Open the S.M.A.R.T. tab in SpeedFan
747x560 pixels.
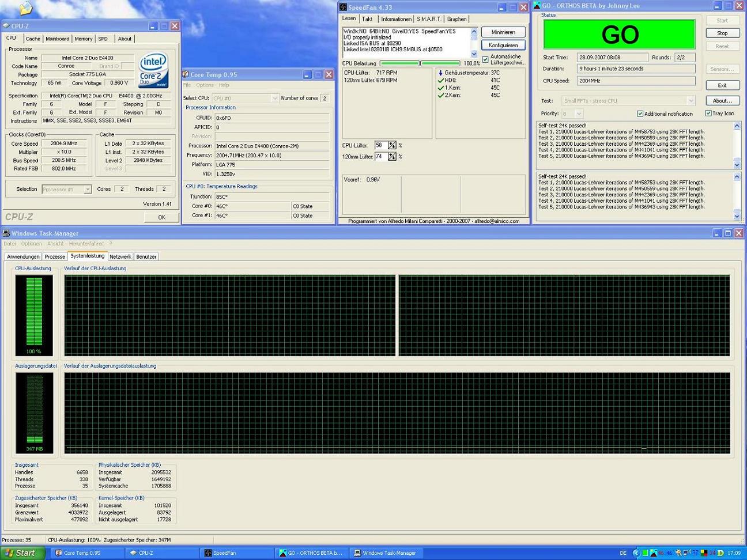point(429,19)
